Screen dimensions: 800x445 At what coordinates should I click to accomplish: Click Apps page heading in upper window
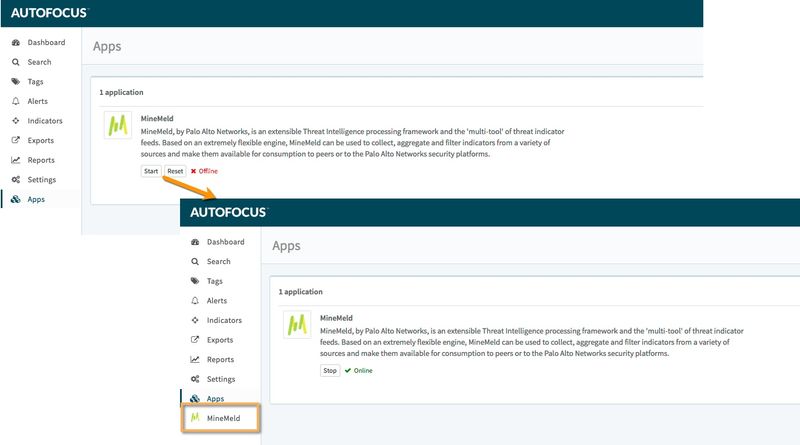coord(107,46)
